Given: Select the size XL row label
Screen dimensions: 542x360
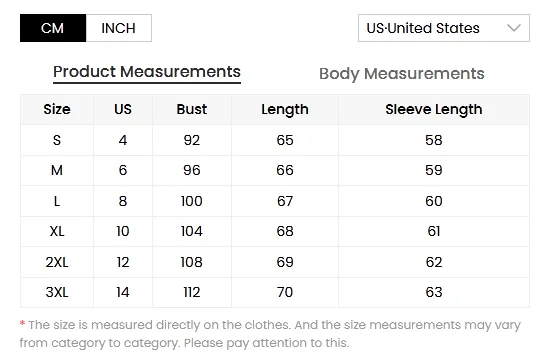Looking at the screenshot, I should tap(57, 231).
